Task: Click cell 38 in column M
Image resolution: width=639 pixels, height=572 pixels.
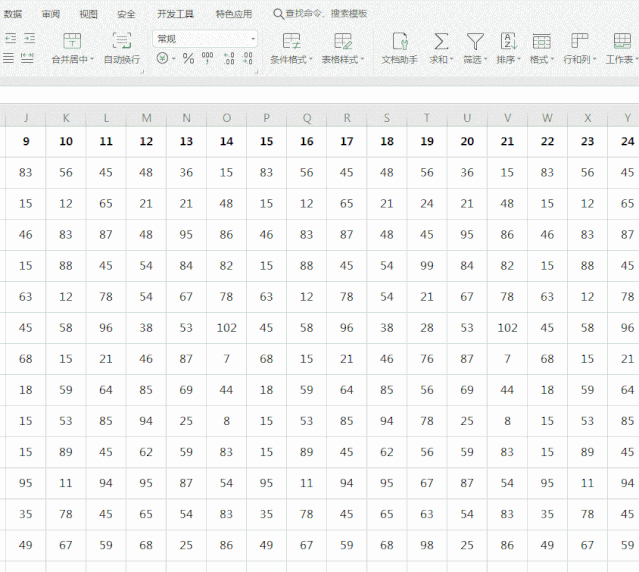Action: pyautogui.click(x=146, y=328)
